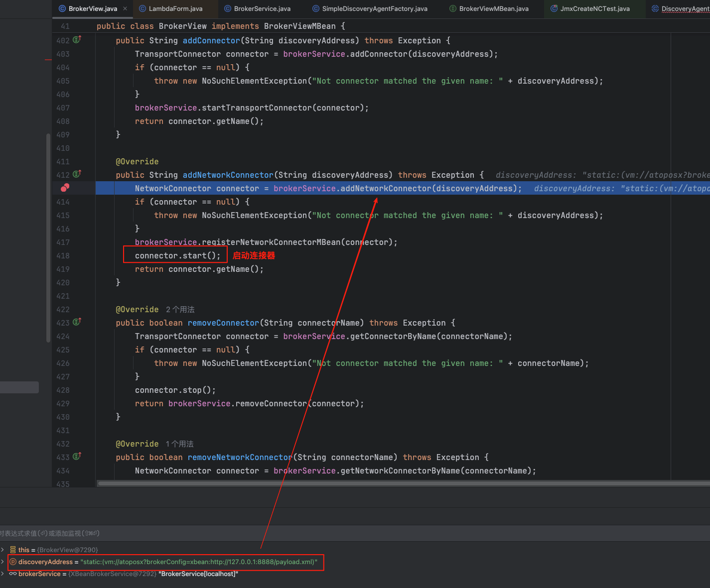Click the editor's horizontal scrollbar
Image resolution: width=710 pixels, height=588 pixels.
399,483
